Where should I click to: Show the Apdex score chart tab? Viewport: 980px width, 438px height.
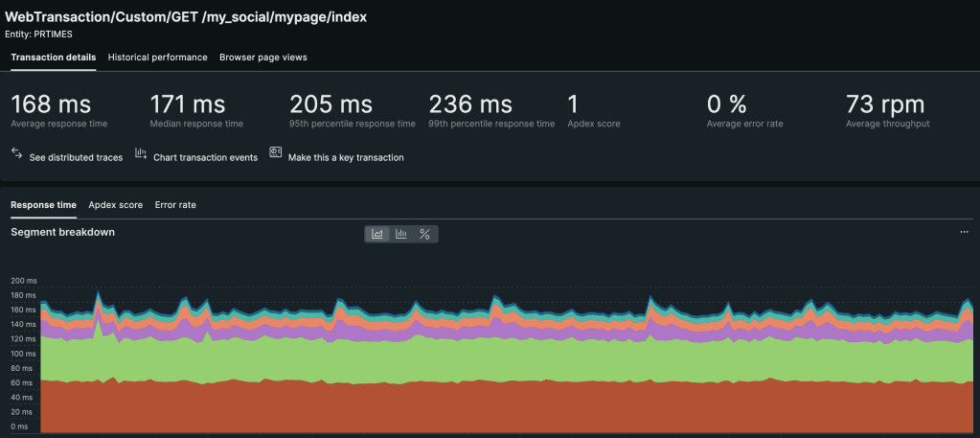click(116, 204)
